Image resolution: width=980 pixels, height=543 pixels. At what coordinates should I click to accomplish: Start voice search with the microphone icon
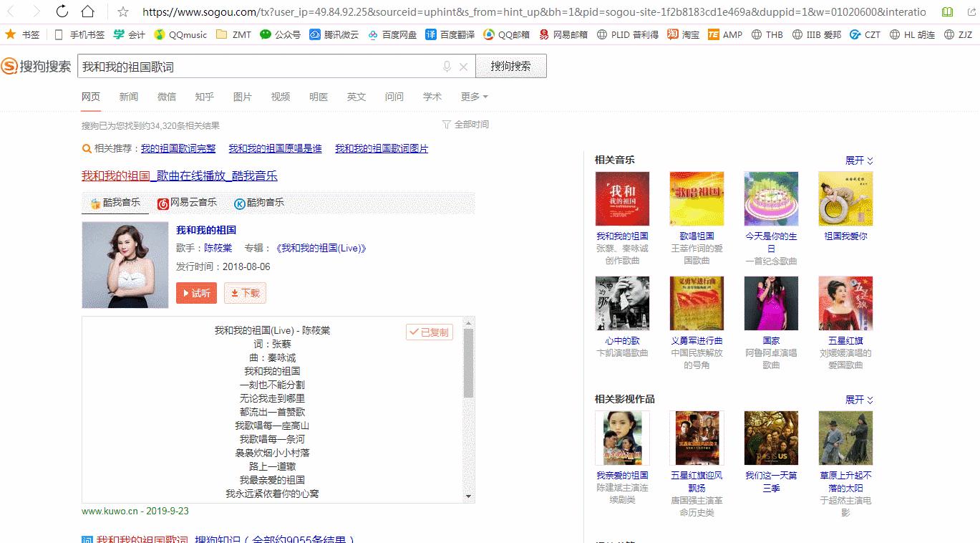coord(446,66)
